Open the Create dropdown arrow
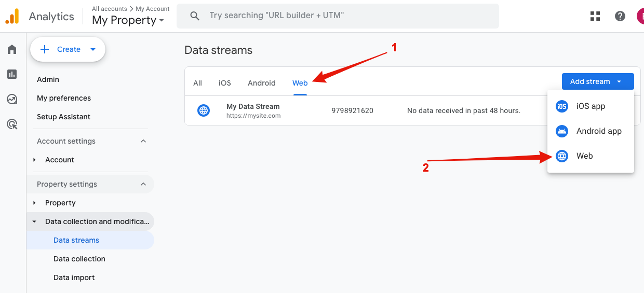 tap(93, 49)
